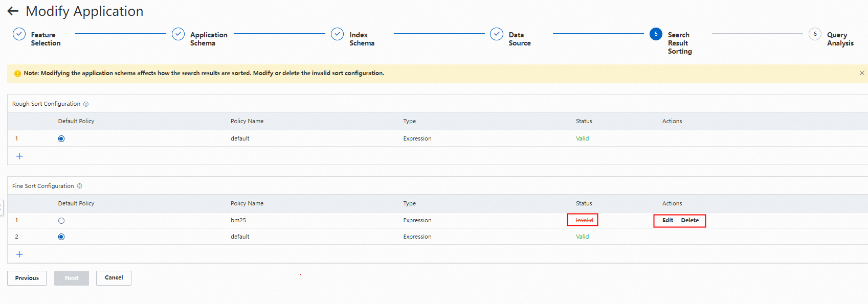Go to step 6 Query Analysis

pyautogui.click(x=815, y=34)
